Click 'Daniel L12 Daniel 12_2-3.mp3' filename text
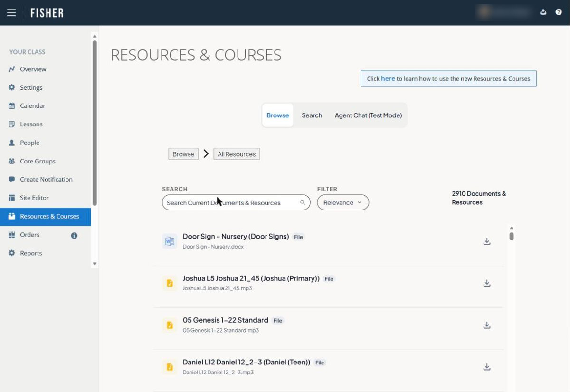Screen dimensions: 570x392 (218, 373)
